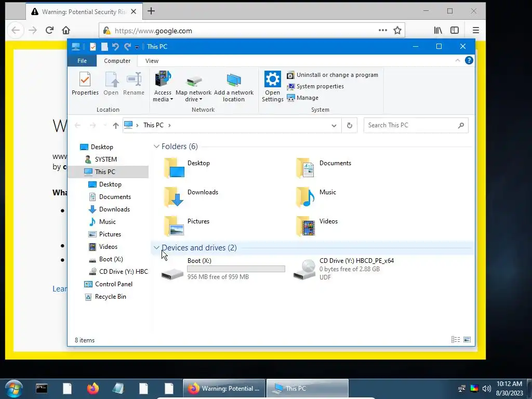The height and width of the screenshot is (399, 532).
Task: Toggle the Firefox sidebar icon
Action: (x=455, y=31)
